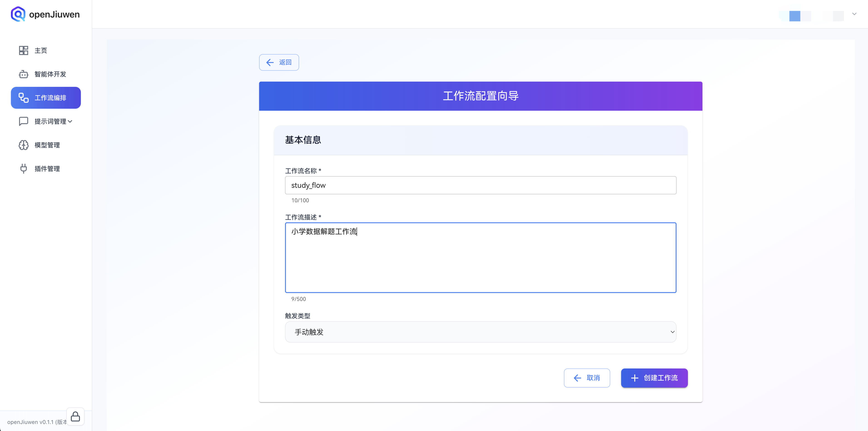Click the robot icon beside 智能体开发
Image resolution: width=868 pixels, height=431 pixels.
(x=23, y=74)
